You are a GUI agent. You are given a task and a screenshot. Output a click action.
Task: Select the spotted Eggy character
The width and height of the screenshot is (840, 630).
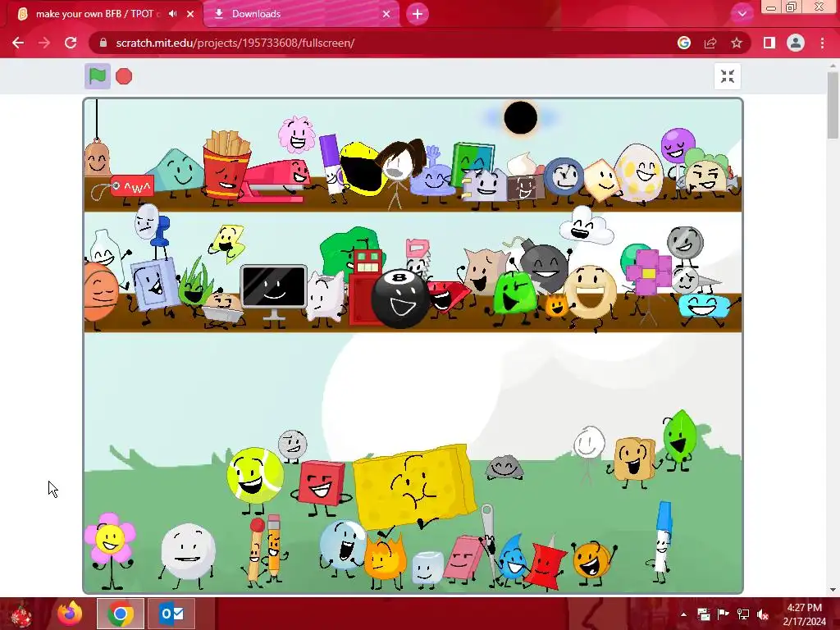(x=638, y=172)
